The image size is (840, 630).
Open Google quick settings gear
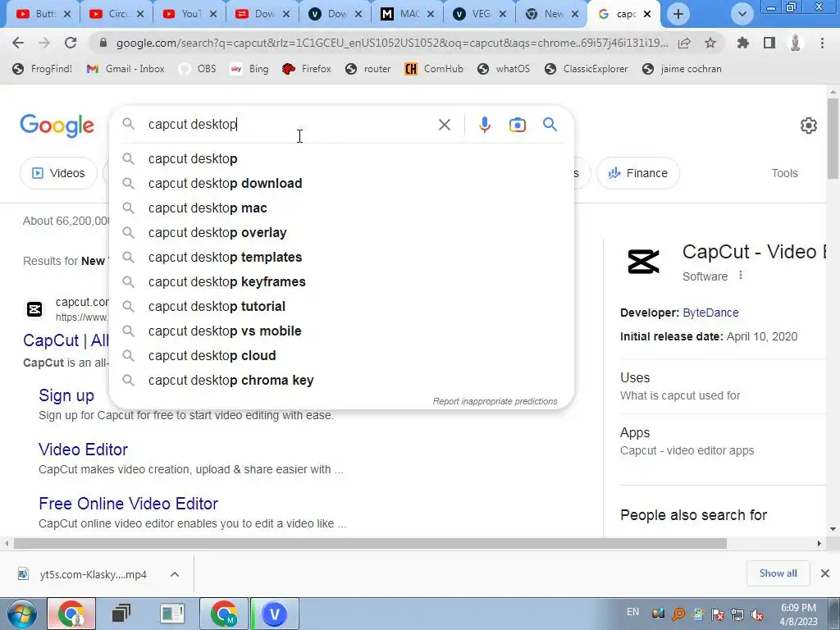(x=808, y=126)
